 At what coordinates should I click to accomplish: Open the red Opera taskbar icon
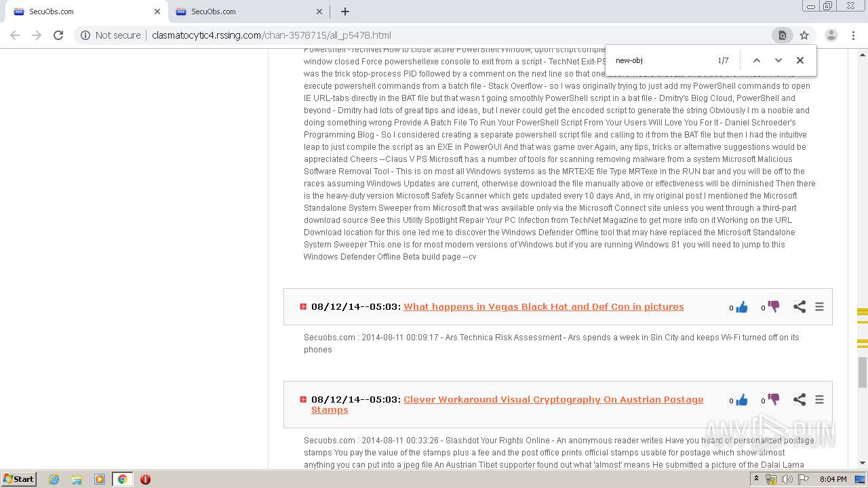145,479
